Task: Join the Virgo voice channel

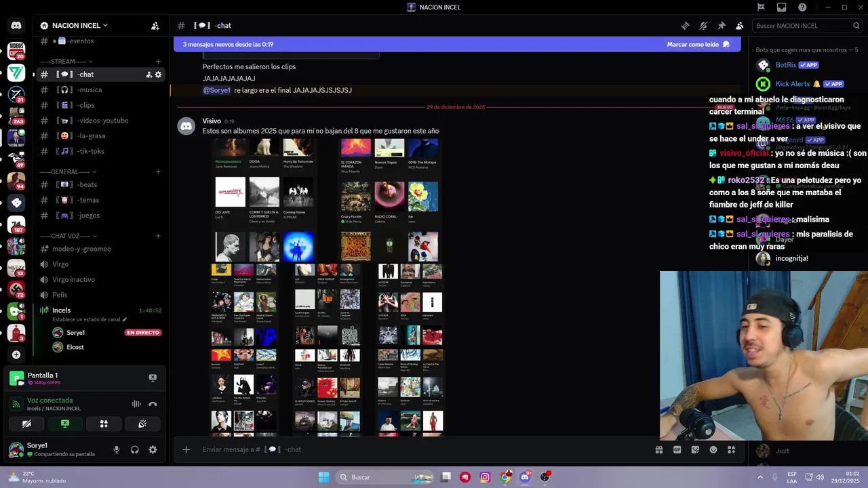Action: [99, 264]
